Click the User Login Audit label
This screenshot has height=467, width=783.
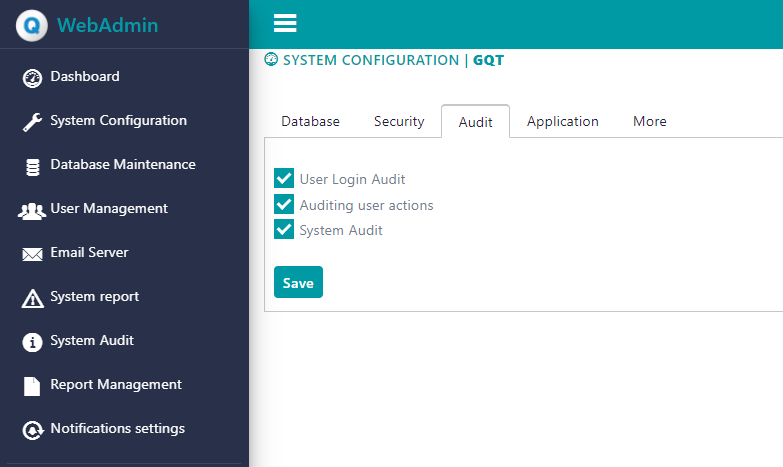(352, 179)
